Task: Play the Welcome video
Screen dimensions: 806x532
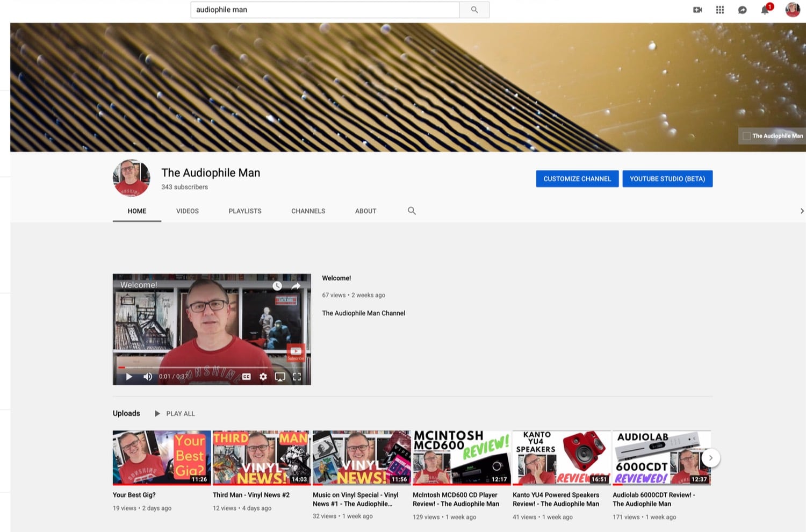Action: 129,377
